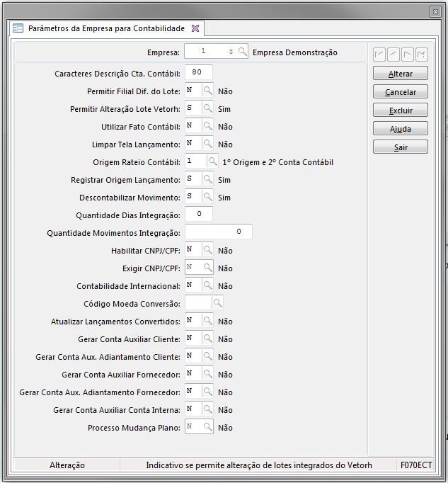This screenshot has width=448, height=483.
Task: Open lookup for Código Moeda Conversão
Action: pyautogui.click(x=217, y=303)
